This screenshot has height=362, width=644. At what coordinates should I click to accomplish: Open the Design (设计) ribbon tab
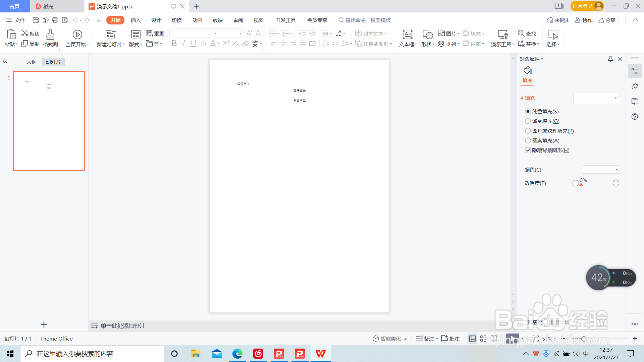(156, 20)
